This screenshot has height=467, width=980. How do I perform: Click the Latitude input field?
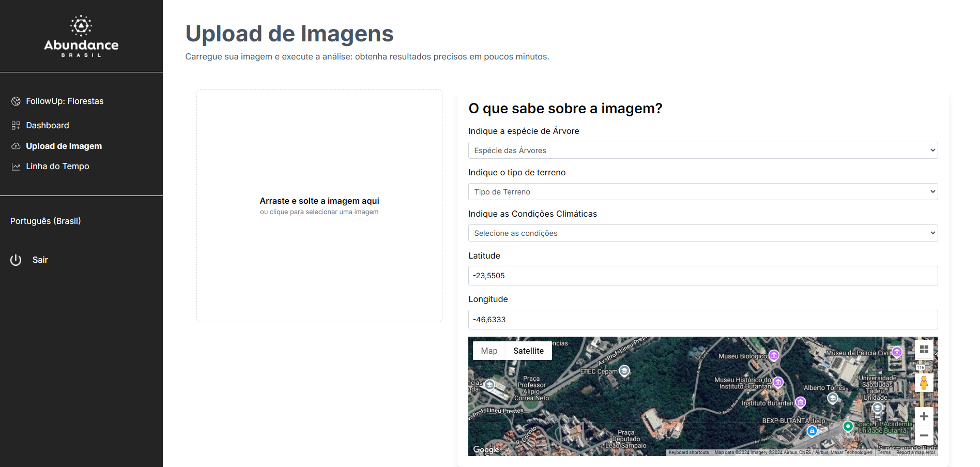tap(703, 276)
